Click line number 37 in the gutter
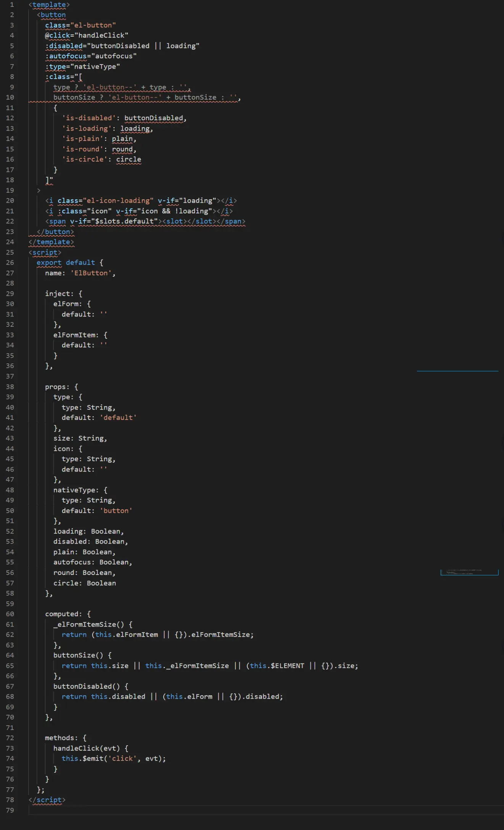 tap(10, 376)
